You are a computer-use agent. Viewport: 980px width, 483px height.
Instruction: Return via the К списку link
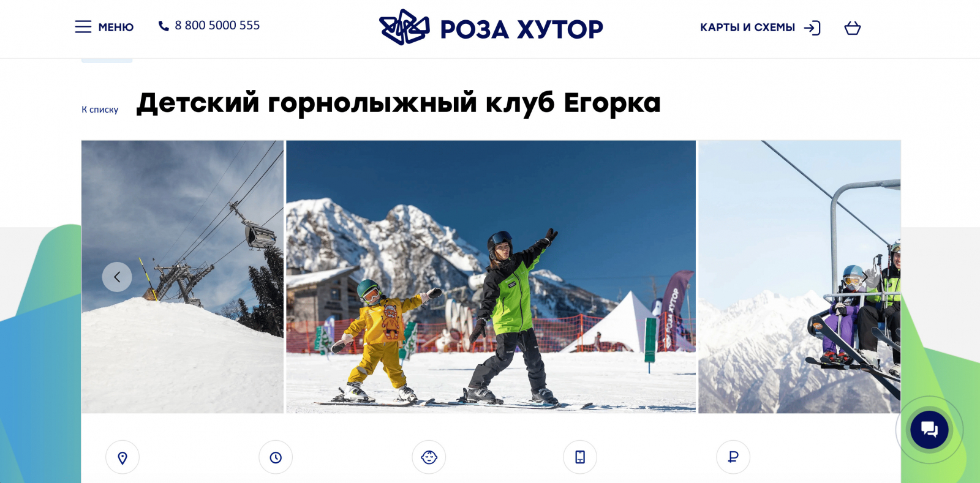[x=100, y=110]
